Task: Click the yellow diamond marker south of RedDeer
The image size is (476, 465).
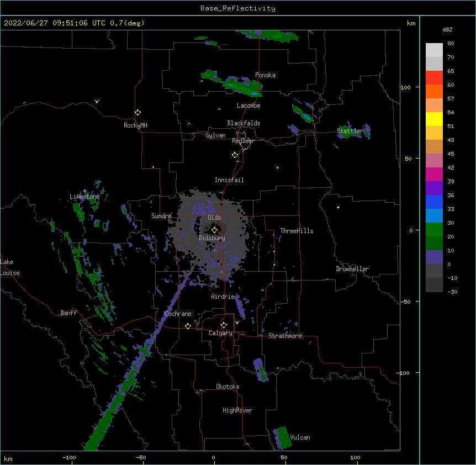Action: [x=235, y=155]
